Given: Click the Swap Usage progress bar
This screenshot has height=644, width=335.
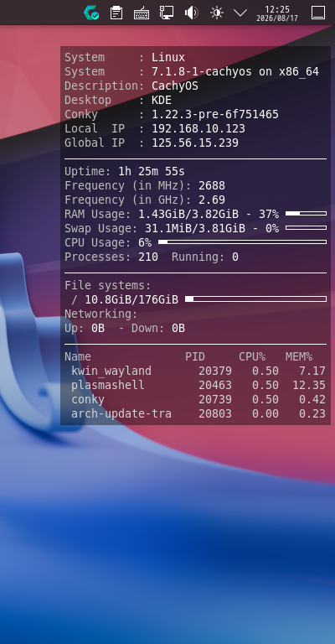Looking at the screenshot, I should click(x=307, y=227).
